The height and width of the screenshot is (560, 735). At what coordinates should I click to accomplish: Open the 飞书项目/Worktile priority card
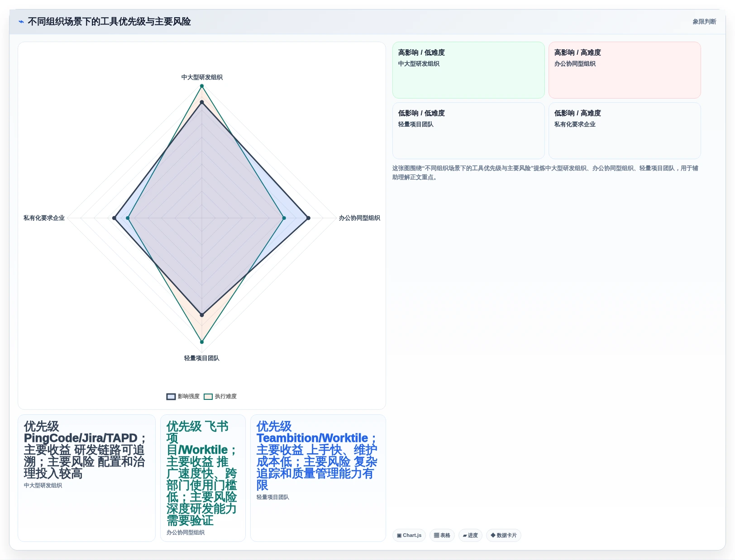coord(203,478)
